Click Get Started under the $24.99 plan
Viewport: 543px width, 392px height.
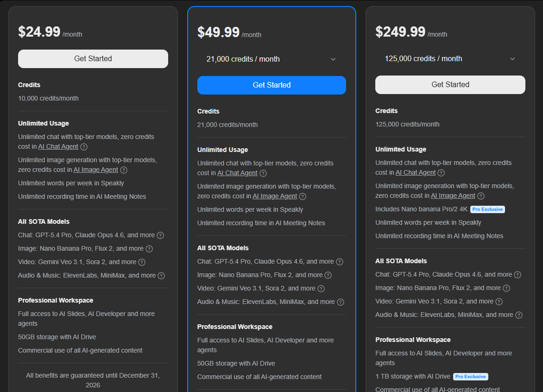click(x=93, y=59)
